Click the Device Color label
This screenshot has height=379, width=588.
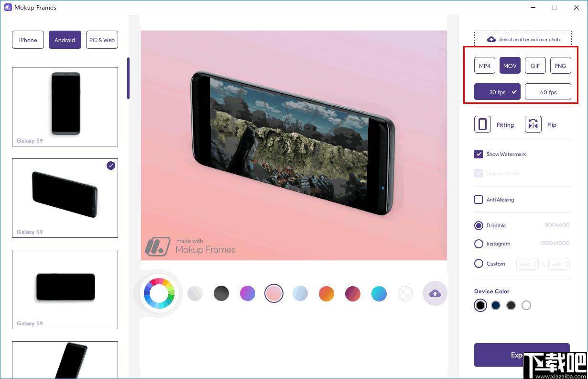492,291
